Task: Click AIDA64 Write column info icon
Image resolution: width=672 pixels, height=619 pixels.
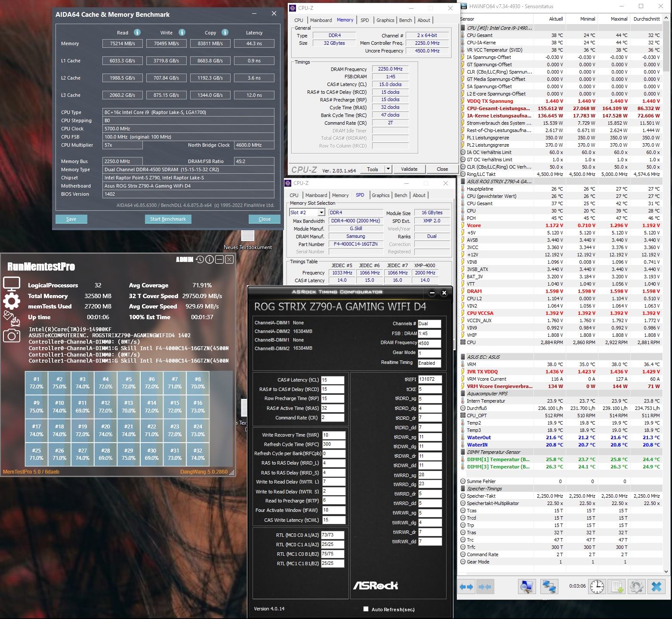Action: point(182,32)
